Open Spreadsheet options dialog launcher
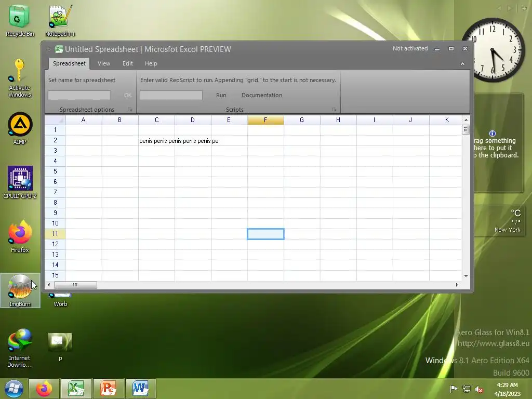 pyautogui.click(x=130, y=110)
